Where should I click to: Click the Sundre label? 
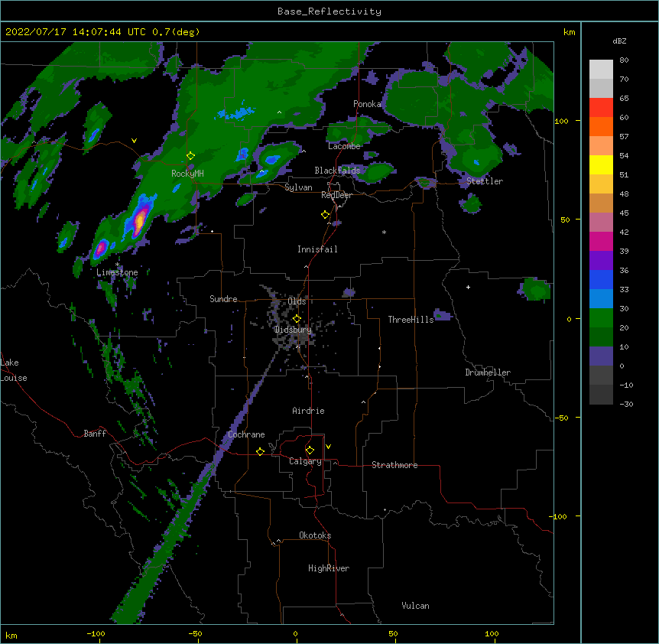click(x=223, y=299)
